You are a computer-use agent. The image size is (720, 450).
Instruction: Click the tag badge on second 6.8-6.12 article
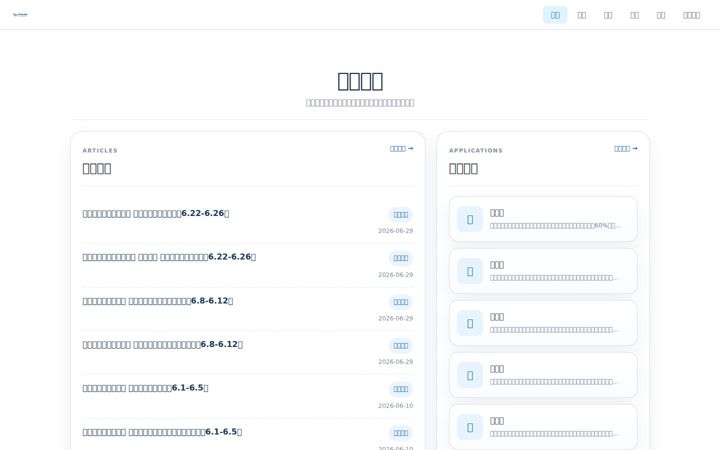pyautogui.click(x=400, y=346)
